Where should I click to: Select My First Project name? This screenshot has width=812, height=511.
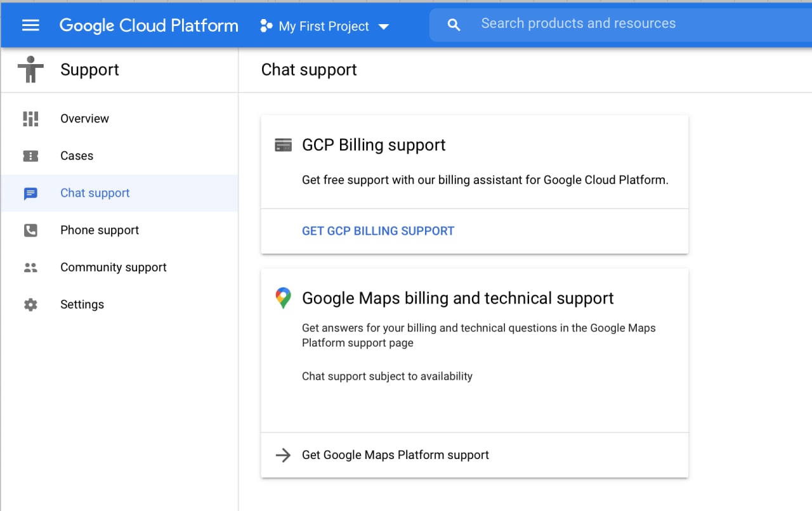(324, 26)
